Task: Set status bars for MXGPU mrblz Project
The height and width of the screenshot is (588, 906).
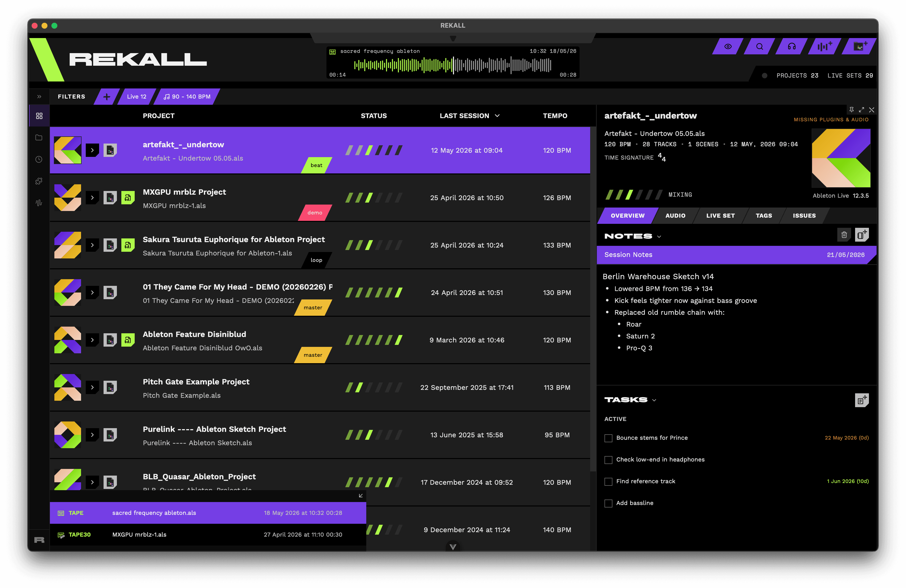Action: point(373,198)
